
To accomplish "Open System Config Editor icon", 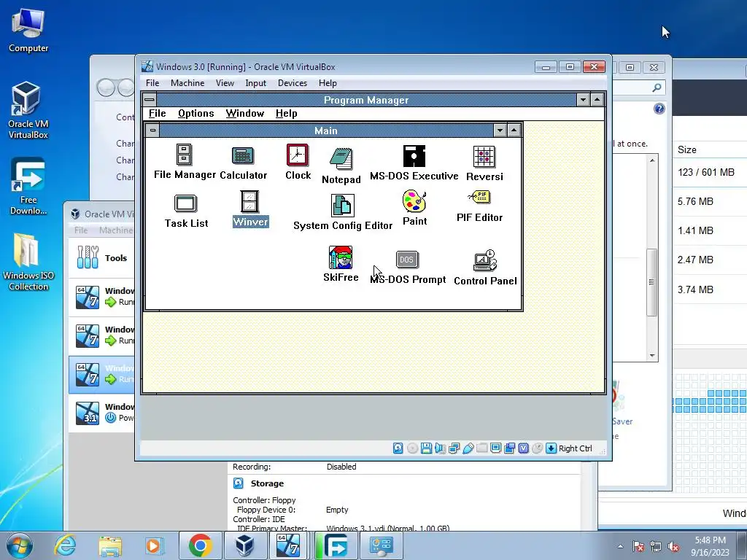I will tap(343, 212).
